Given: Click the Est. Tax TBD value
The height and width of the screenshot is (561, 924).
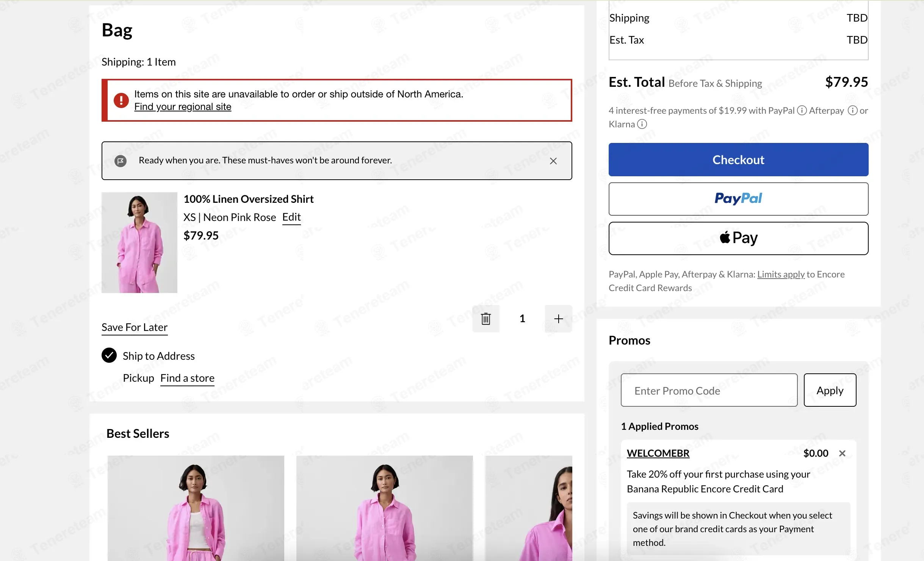Looking at the screenshot, I should [x=857, y=40].
